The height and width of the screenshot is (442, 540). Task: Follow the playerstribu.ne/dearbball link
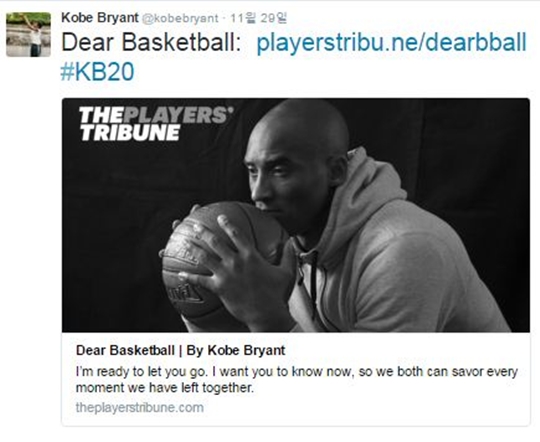[392, 43]
